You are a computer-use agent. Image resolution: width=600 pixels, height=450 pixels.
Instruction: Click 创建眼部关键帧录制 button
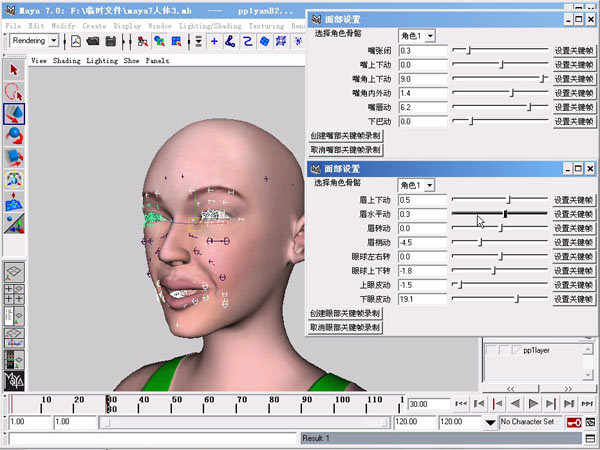[x=345, y=313]
